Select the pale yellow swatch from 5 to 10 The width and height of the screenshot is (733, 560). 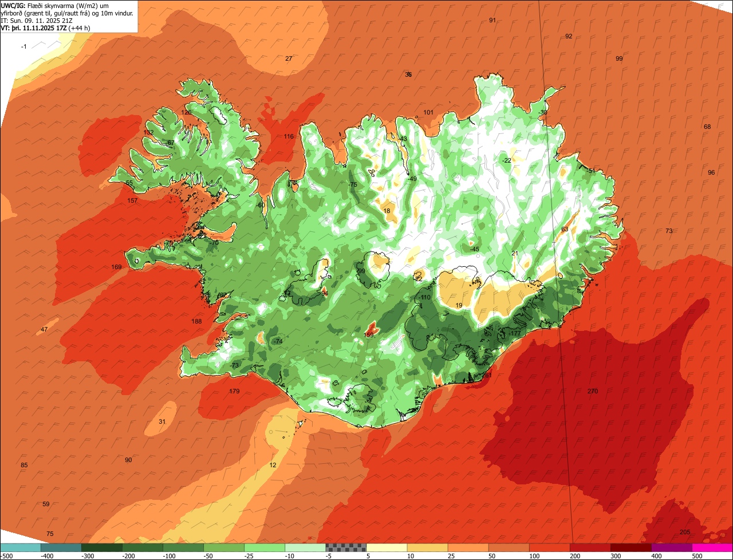point(387,547)
